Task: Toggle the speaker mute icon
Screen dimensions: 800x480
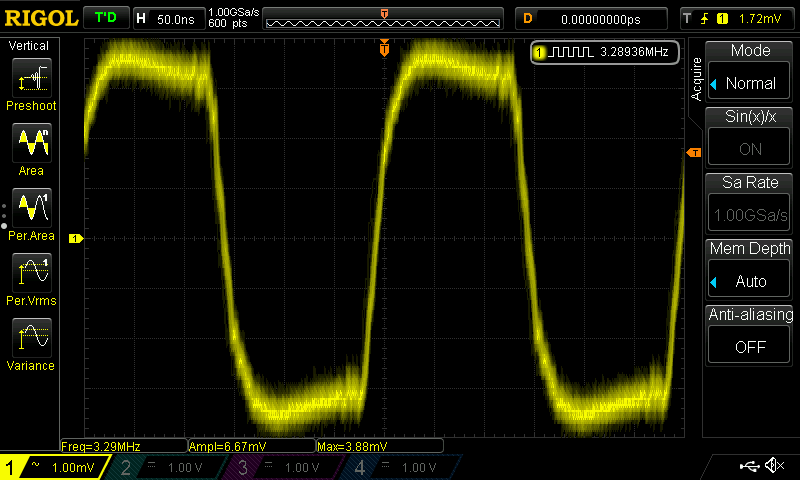Action: [773, 466]
